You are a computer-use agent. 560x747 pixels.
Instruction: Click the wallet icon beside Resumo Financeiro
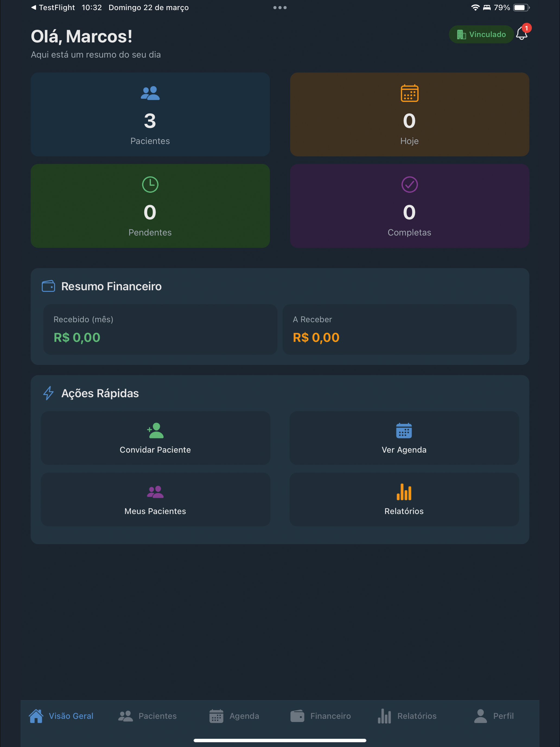48,286
